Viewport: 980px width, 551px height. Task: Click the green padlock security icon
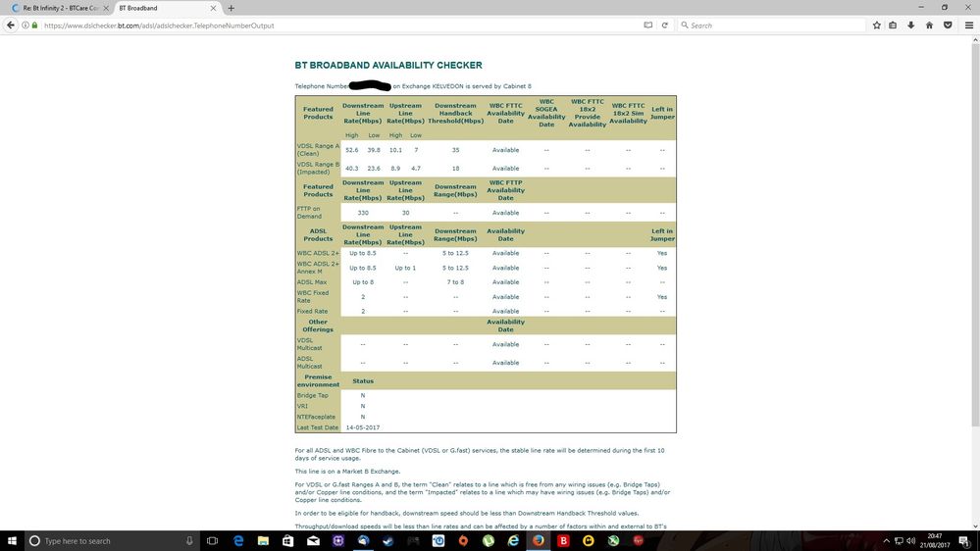point(35,25)
